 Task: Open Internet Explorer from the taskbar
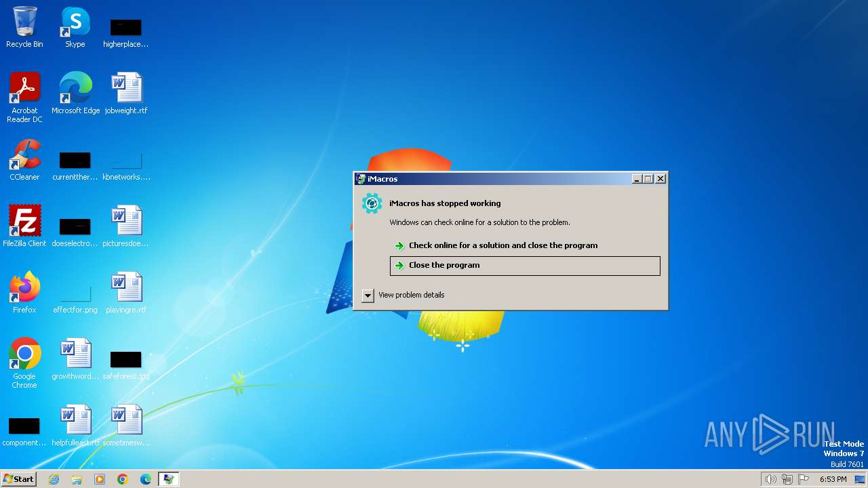pos(54,479)
